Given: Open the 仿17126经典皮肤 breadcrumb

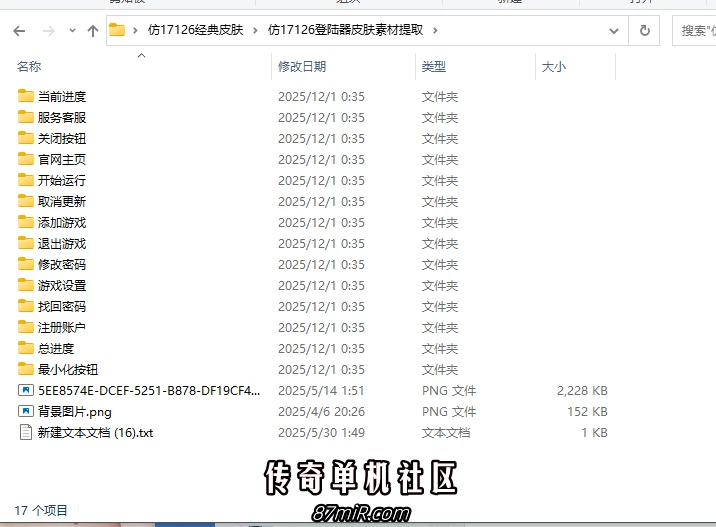Looking at the screenshot, I should coord(195,30).
